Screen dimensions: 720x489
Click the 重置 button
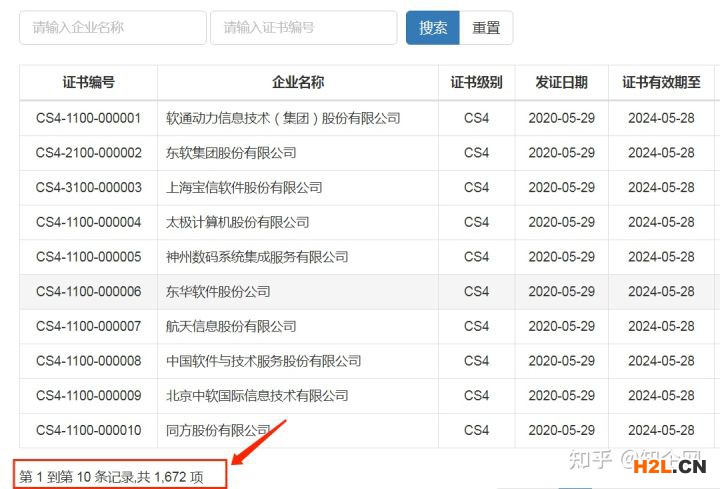click(x=486, y=28)
